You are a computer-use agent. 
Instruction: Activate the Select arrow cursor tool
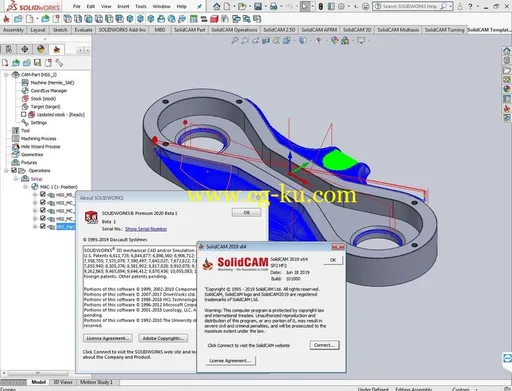coord(305,6)
